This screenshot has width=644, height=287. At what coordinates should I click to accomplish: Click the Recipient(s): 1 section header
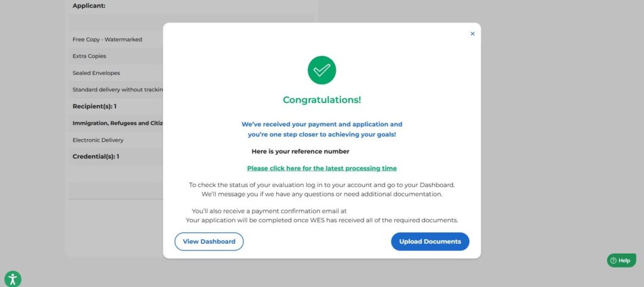coord(94,106)
